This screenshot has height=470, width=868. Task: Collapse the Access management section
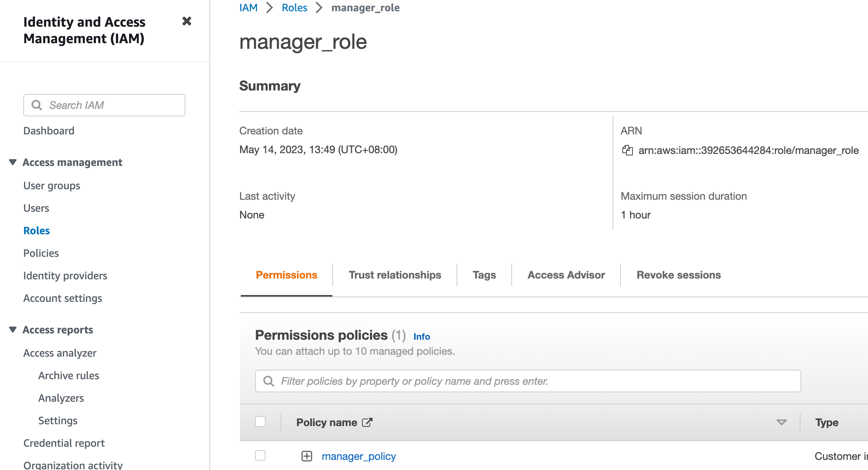[x=13, y=162]
